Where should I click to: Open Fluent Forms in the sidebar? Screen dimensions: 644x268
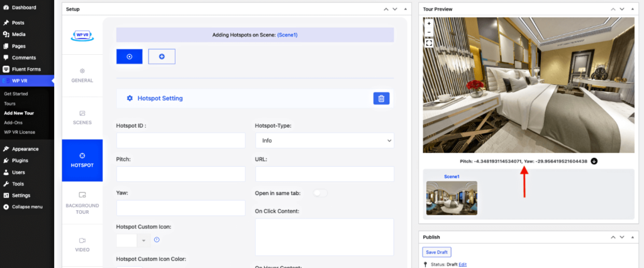(x=27, y=69)
